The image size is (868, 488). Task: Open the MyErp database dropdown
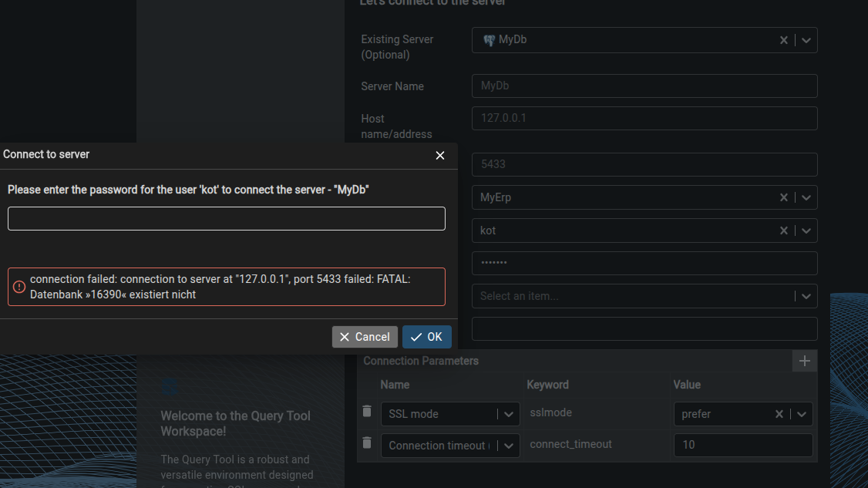(806, 197)
